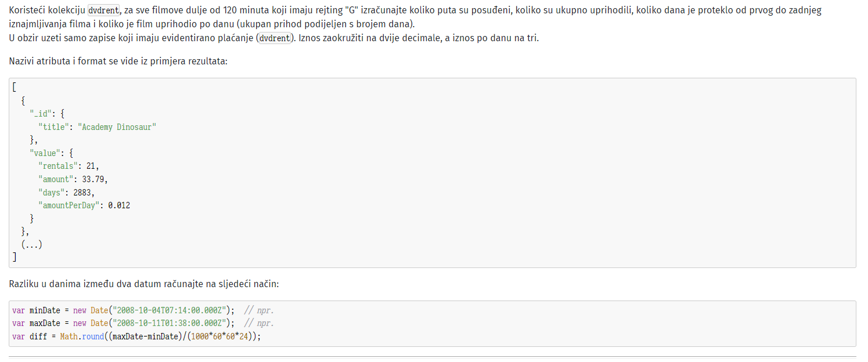Select the "value" key in JSON example
This screenshot has width=868, height=362.
pos(45,153)
